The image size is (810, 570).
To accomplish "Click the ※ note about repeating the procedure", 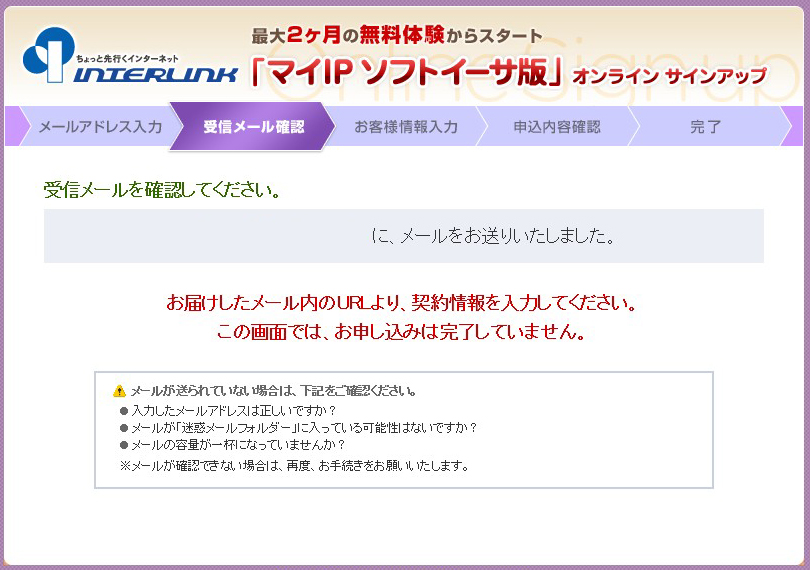I will 294,465.
